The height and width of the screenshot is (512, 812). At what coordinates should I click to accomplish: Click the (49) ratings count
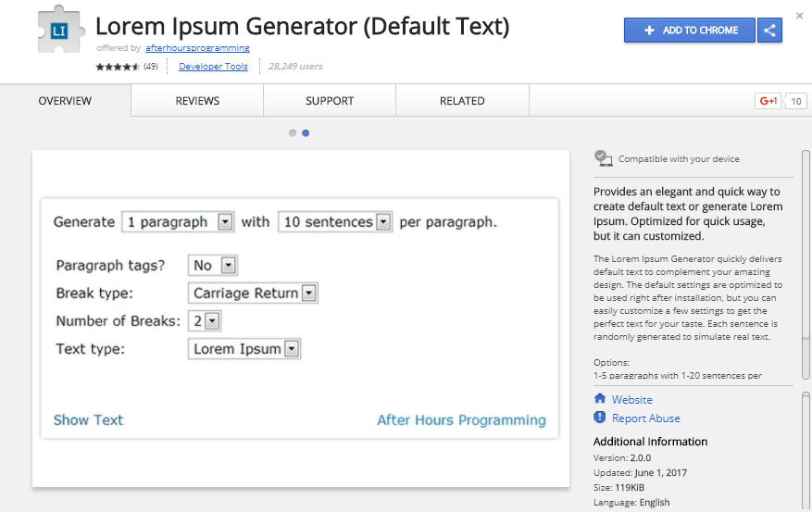pyautogui.click(x=151, y=67)
